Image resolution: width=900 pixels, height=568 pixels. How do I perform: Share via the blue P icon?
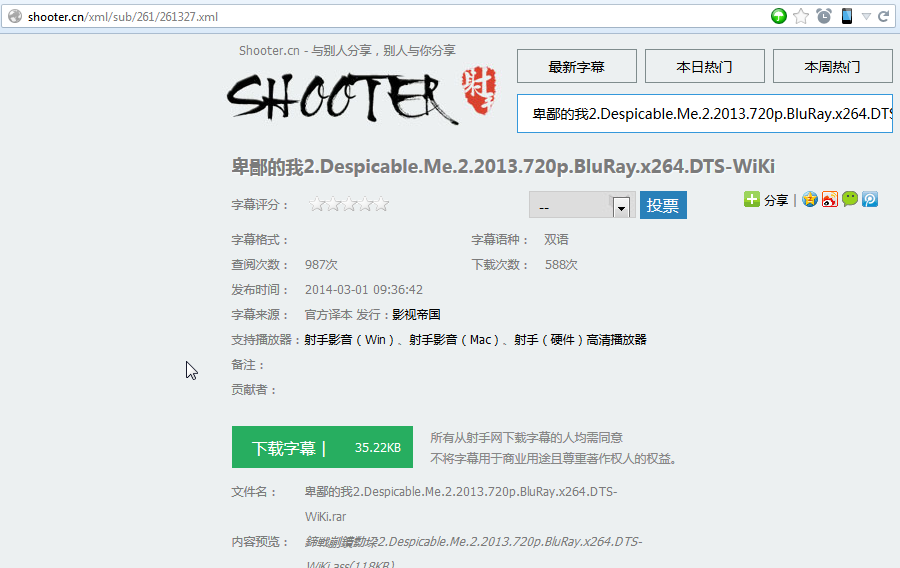[870, 199]
